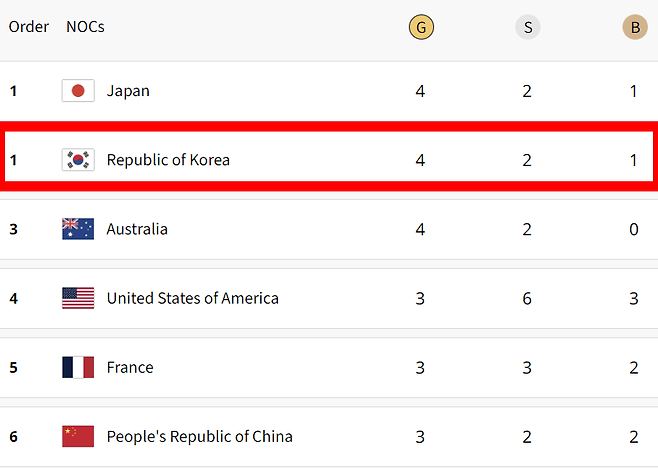Click USA silver medal count 6
This screenshot has width=658, height=468.
527,298
